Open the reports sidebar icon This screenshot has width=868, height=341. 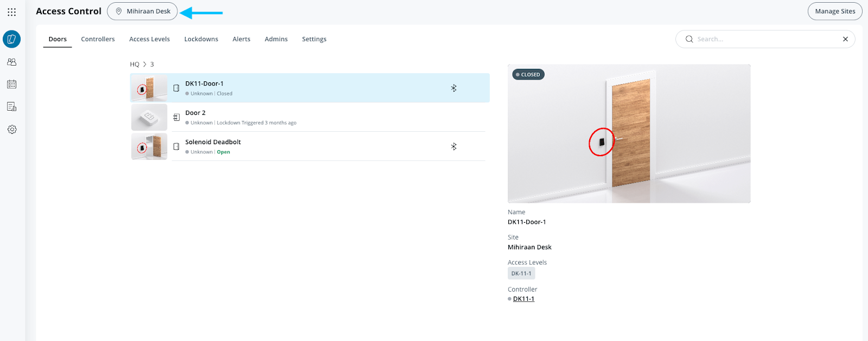[12, 107]
